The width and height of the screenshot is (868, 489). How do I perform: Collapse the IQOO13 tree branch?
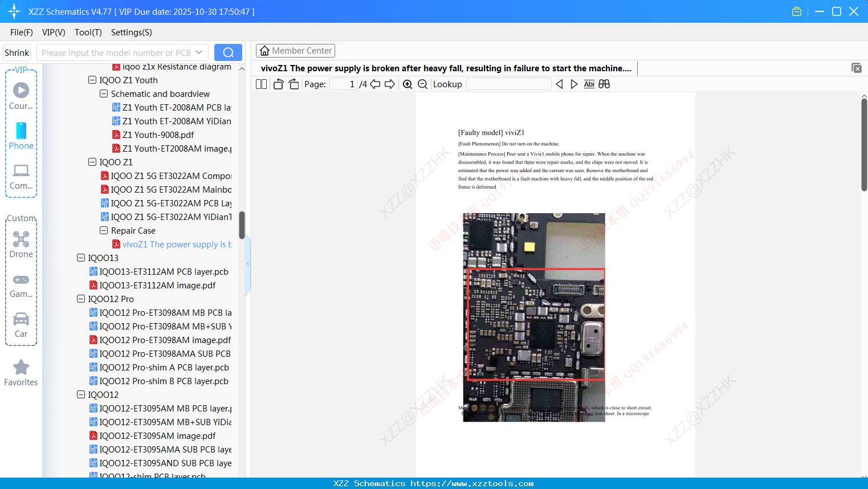pyautogui.click(x=80, y=258)
